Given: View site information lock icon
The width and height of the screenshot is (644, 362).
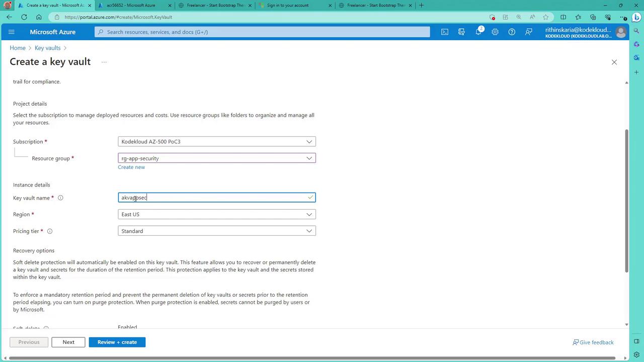Looking at the screenshot, I should point(57,17).
